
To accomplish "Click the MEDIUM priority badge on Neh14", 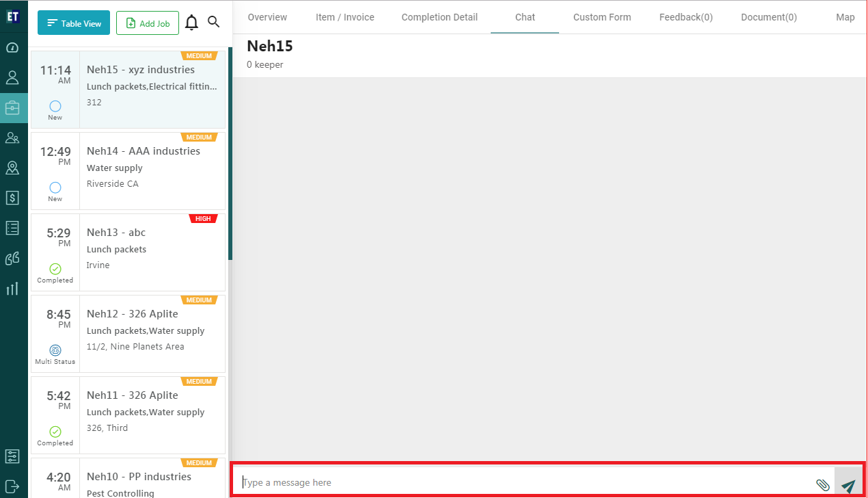I will [x=199, y=137].
